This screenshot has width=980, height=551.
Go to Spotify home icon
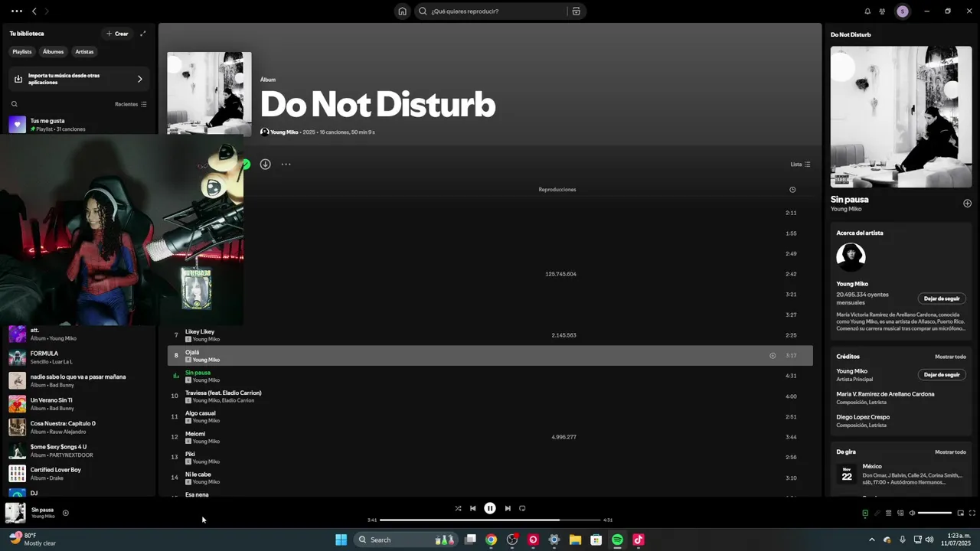coord(402,11)
